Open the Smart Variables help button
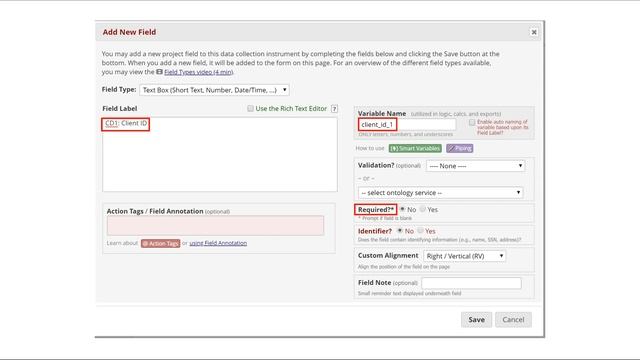Viewport: 640px width, 360px height. point(415,148)
